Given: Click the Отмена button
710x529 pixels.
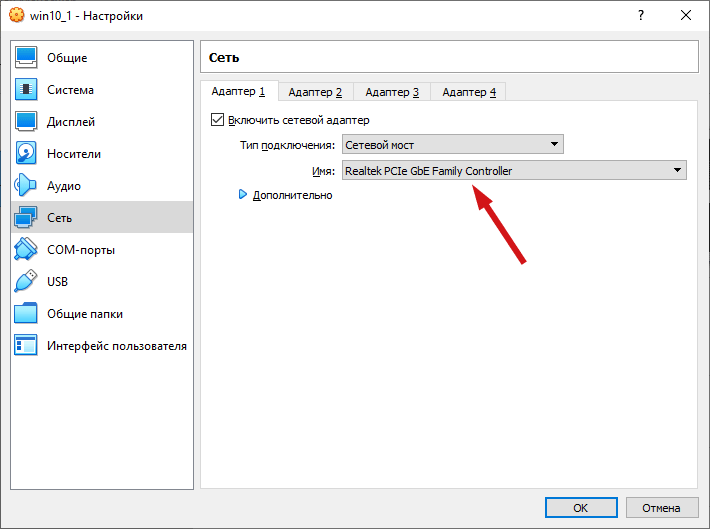Looking at the screenshot, I should [661, 508].
